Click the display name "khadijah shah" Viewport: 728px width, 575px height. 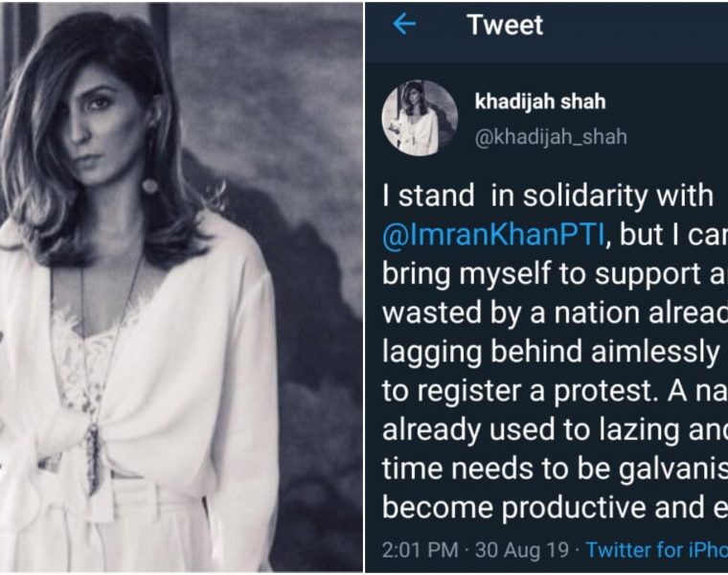point(539,102)
